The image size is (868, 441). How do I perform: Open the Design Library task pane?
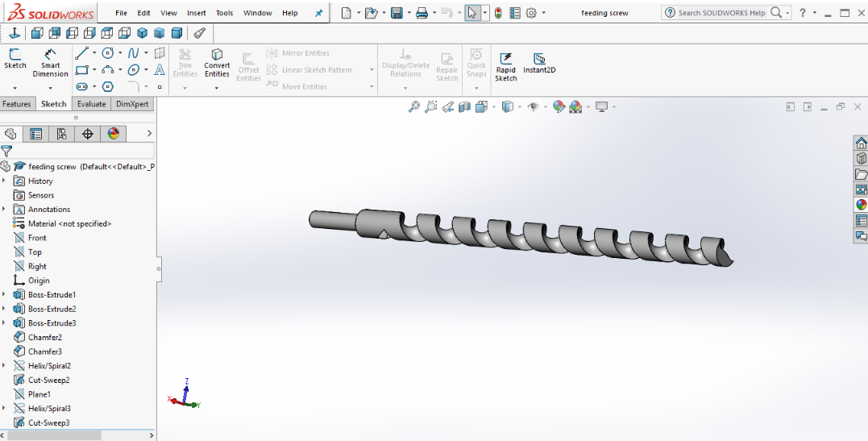(x=861, y=159)
